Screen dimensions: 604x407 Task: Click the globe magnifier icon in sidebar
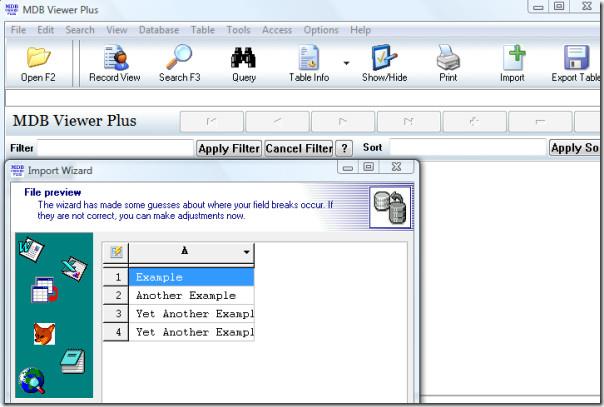tap(32, 380)
